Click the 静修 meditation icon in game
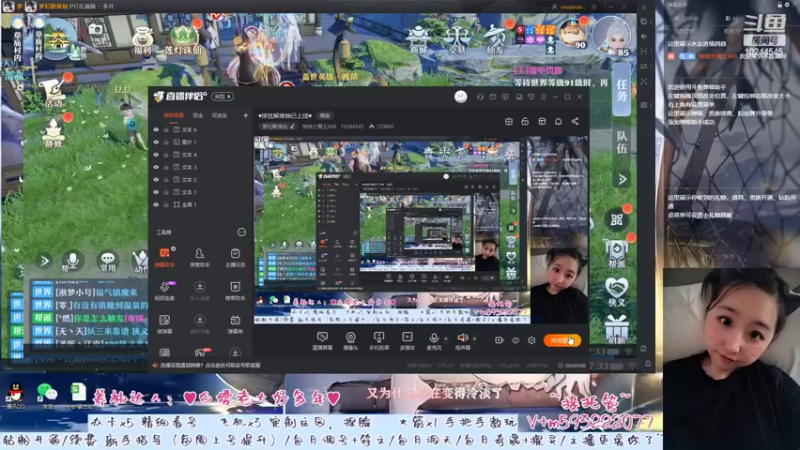The image size is (800, 450). click(x=53, y=134)
